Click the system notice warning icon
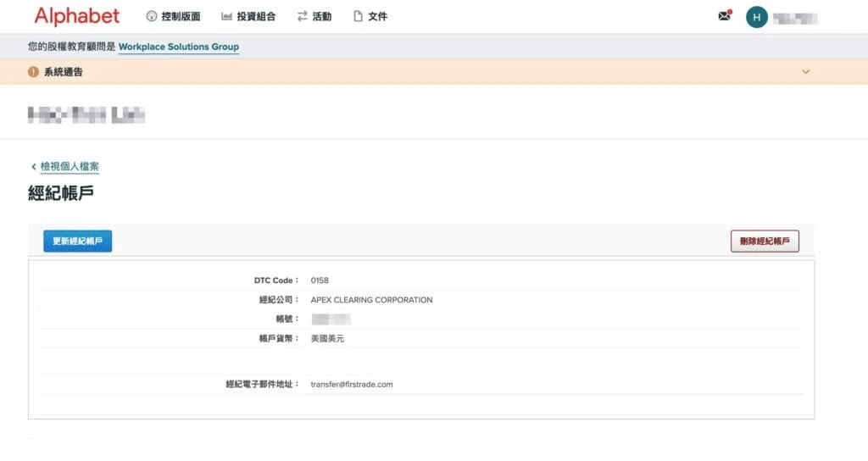 coord(33,72)
